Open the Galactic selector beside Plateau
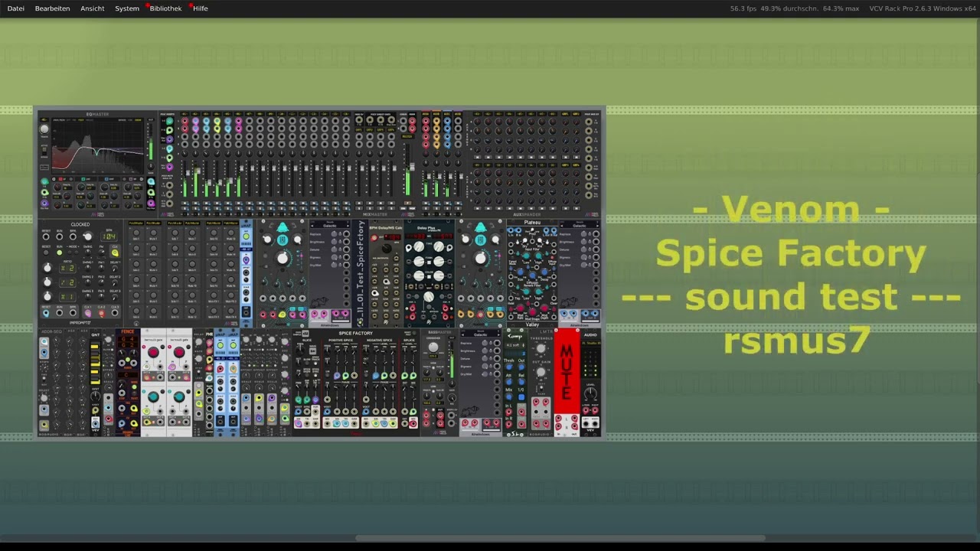Image resolution: width=980 pixels, height=551 pixels. 580,226
